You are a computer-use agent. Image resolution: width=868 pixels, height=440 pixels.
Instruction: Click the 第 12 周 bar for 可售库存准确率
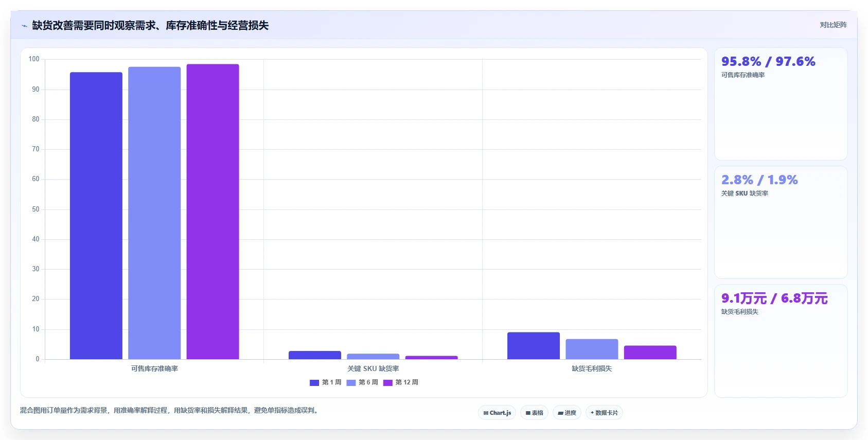pyautogui.click(x=212, y=212)
